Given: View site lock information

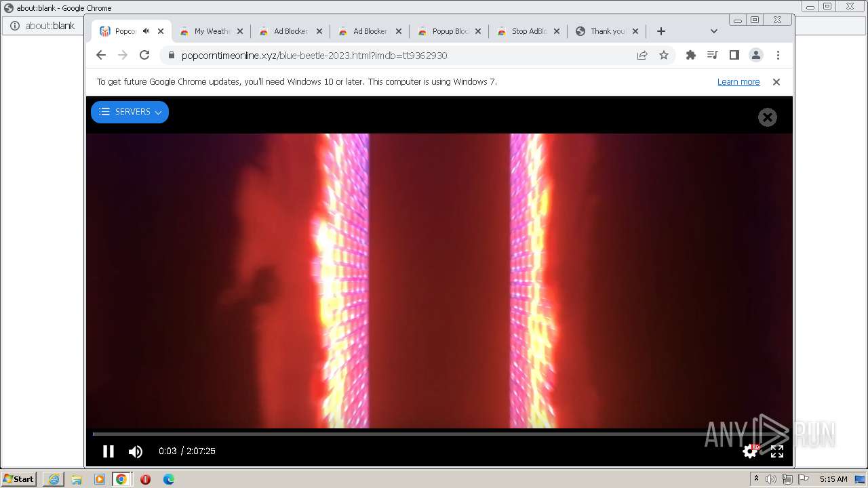Looking at the screenshot, I should click(171, 56).
